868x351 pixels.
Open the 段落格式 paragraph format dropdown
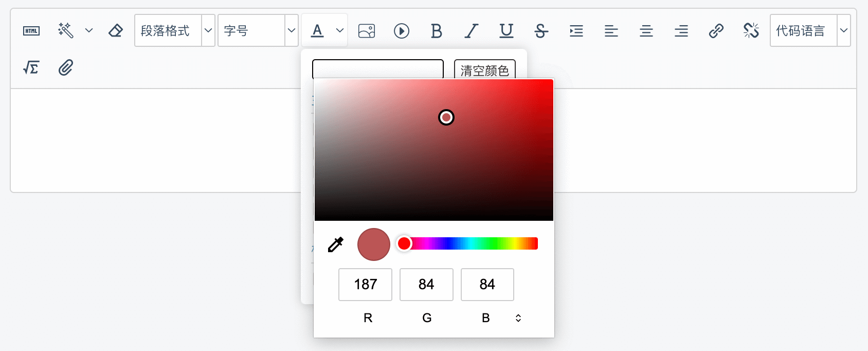pyautogui.click(x=175, y=31)
